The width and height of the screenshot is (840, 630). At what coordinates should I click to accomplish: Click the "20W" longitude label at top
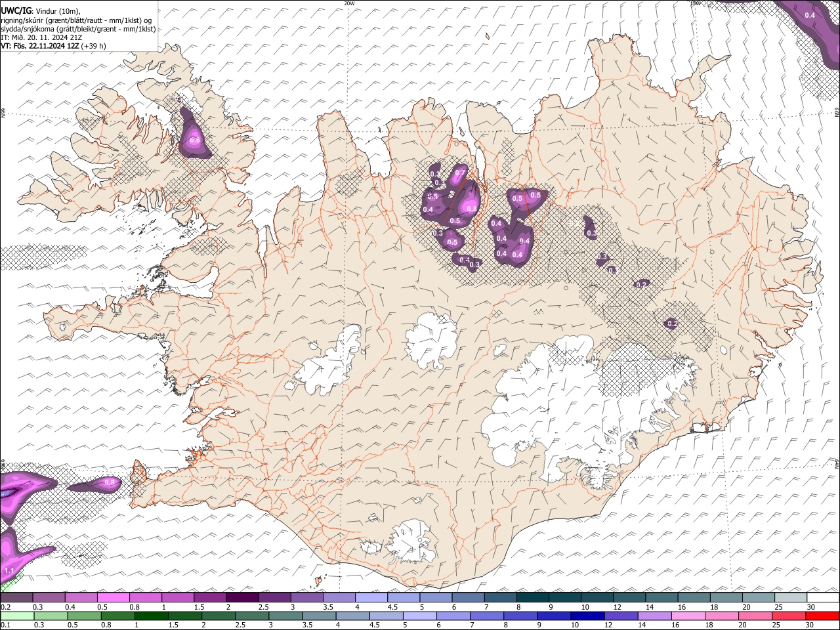[349, 3]
